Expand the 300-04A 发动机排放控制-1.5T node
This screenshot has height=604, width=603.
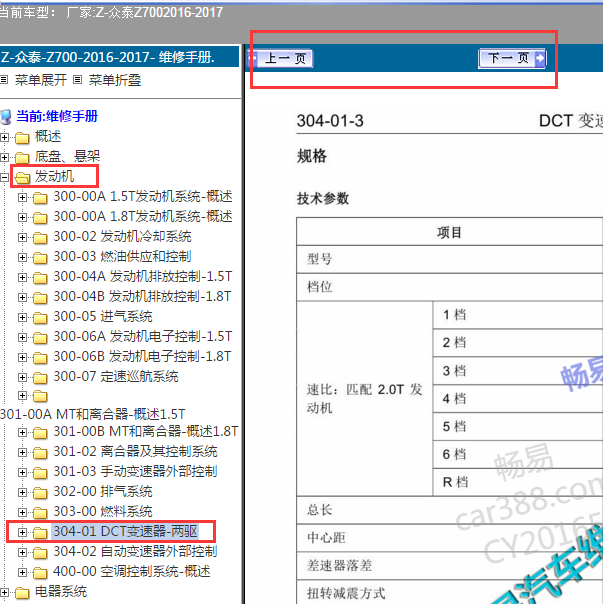[x=22, y=277]
